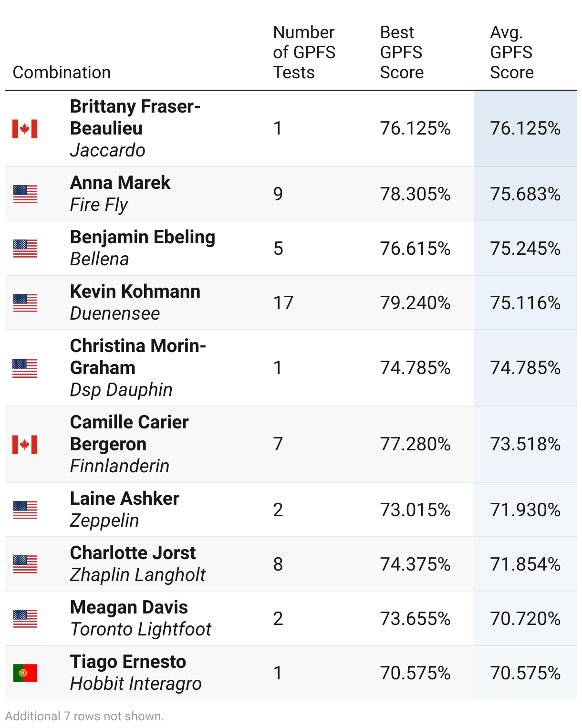Click the US flag beside Kevin Kohmann

point(25,303)
